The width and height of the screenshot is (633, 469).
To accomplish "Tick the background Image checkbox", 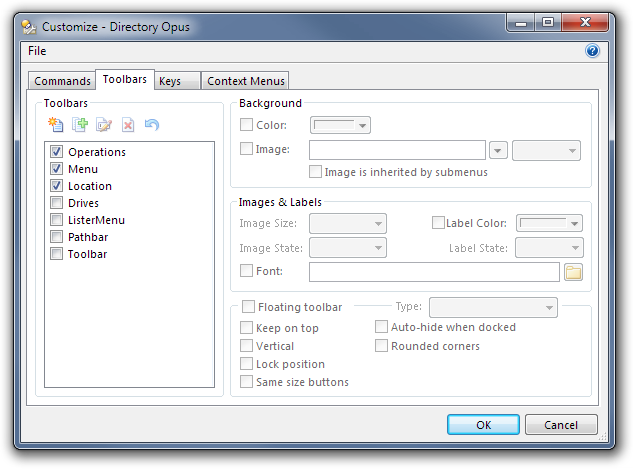I will click(246, 149).
